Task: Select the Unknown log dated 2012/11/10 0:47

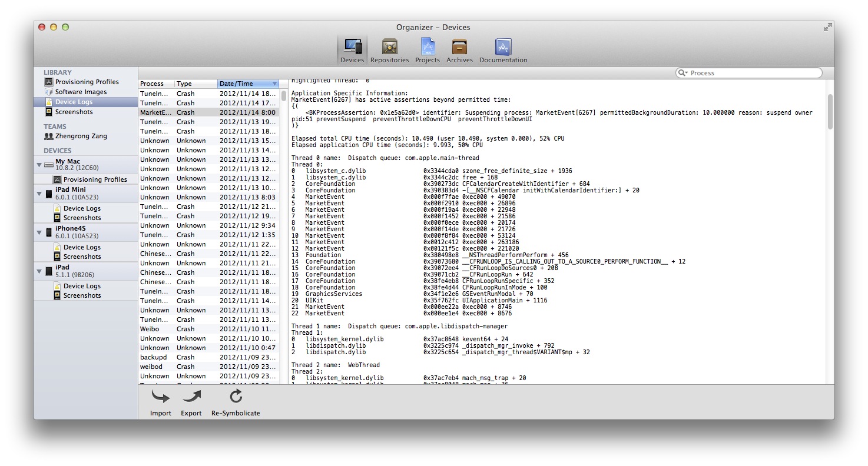Action: (209, 348)
